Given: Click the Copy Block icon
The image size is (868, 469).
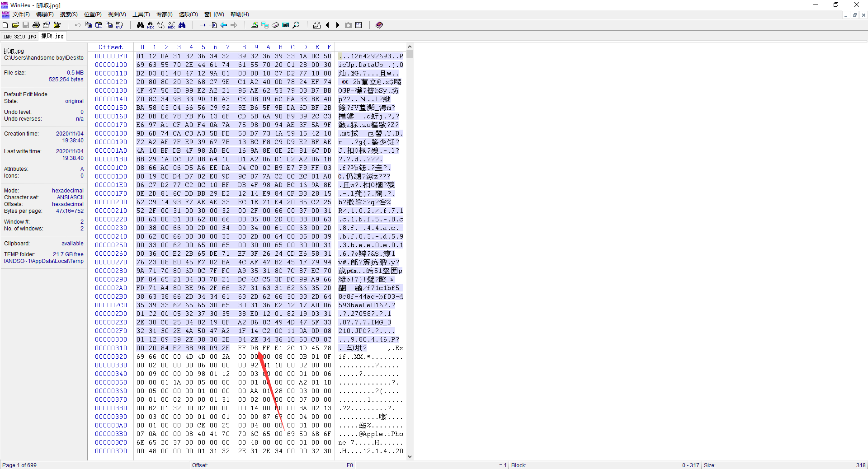Looking at the screenshot, I should pos(88,25).
